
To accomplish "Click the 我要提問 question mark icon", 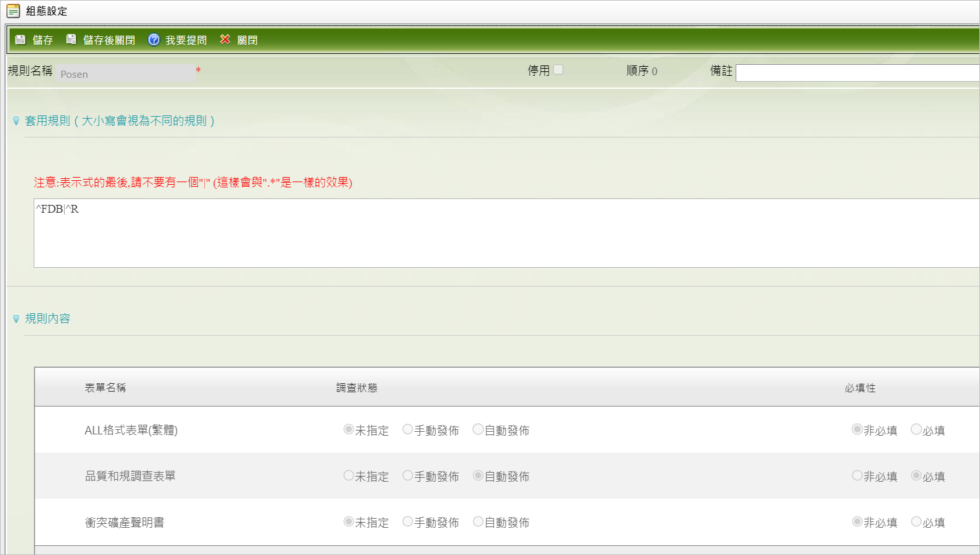I will 154,40.
